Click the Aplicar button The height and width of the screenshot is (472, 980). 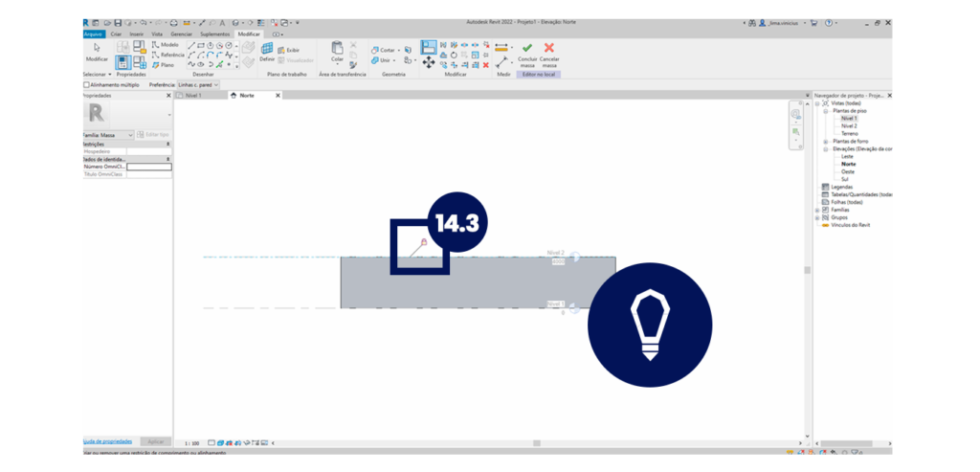[156, 441]
